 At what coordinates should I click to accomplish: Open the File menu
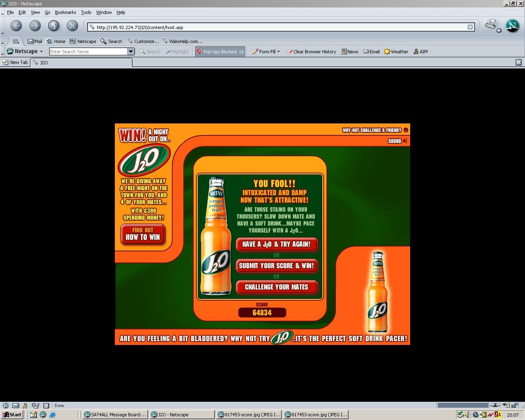pos(10,12)
